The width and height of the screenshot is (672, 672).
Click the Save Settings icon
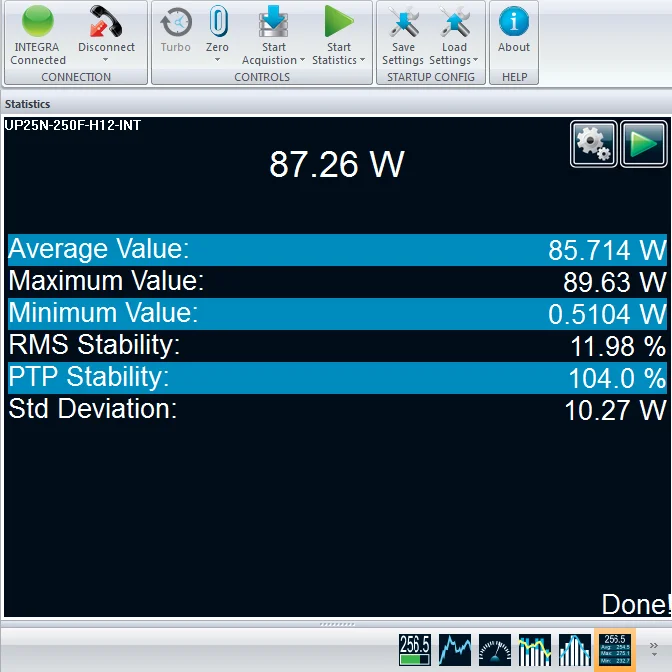(x=403, y=22)
